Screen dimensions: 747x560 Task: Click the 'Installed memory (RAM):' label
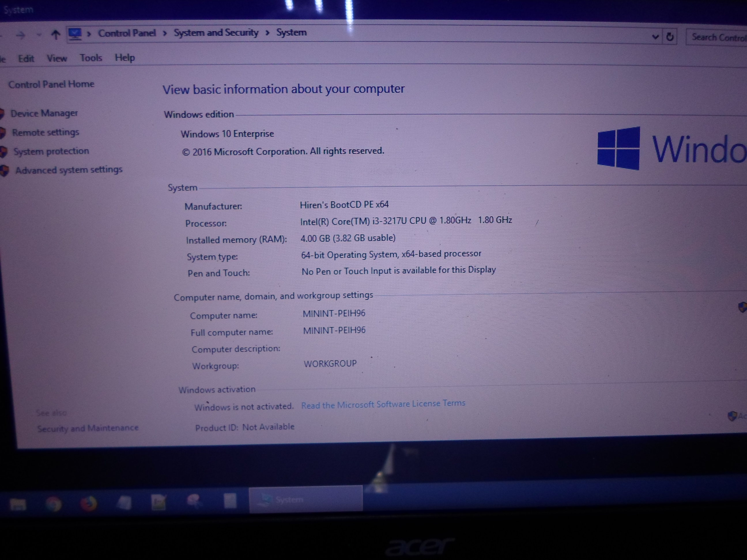(236, 240)
